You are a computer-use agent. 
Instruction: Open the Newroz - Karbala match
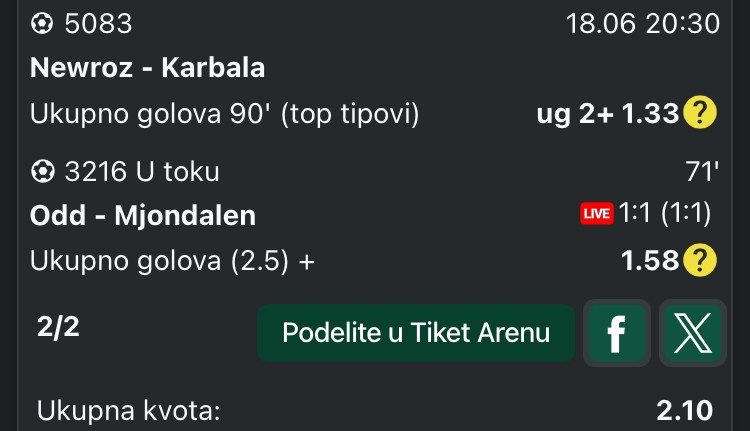point(147,67)
